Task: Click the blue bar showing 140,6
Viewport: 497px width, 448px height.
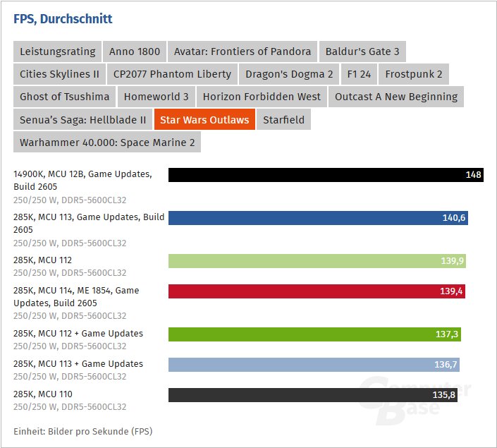Action: (318, 218)
